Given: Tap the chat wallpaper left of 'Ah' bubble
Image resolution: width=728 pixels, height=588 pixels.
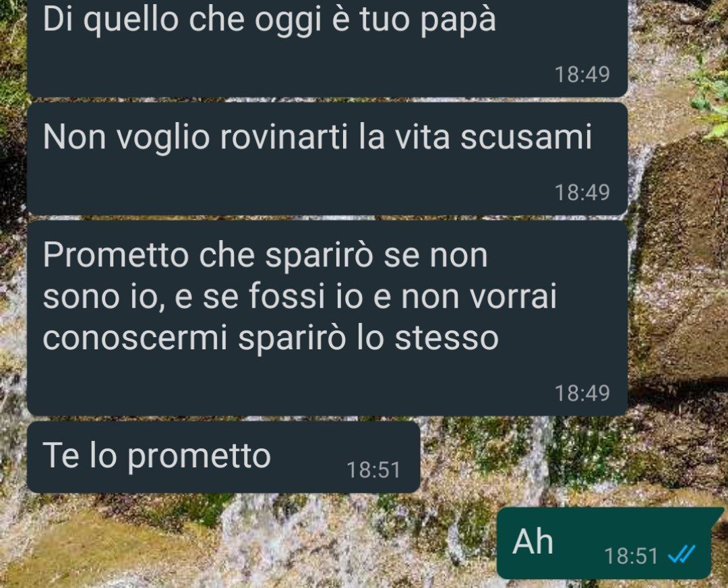Looking at the screenshot, I should pyautogui.click(x=278, y=543).
